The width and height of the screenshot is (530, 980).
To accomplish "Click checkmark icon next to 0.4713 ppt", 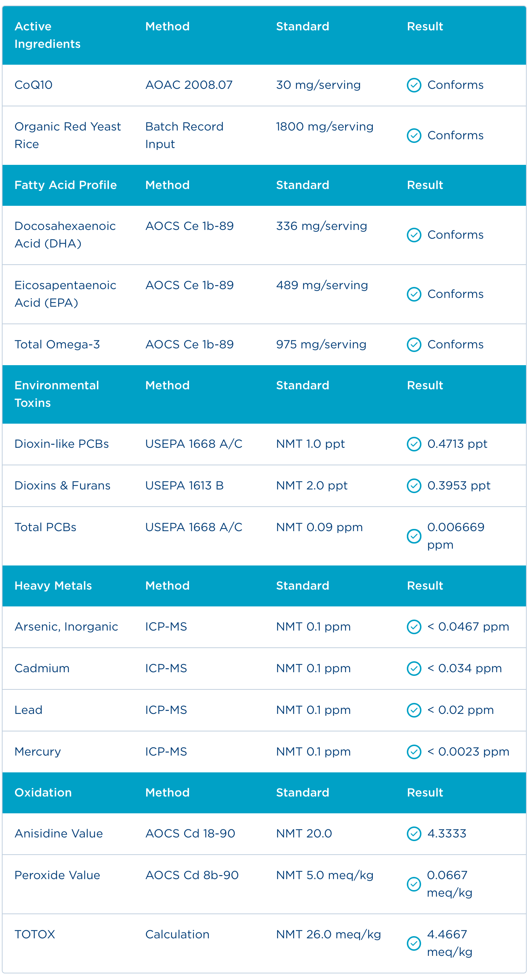I will pos(413,444).
